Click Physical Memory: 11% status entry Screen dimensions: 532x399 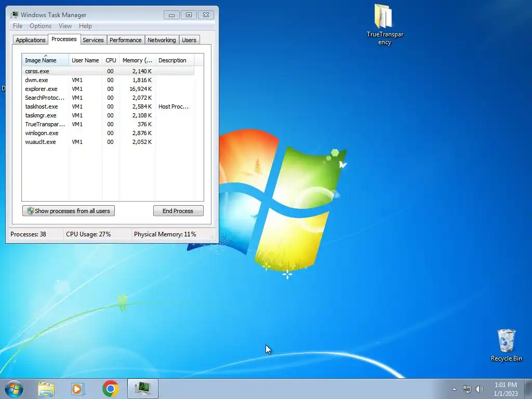(x=165, y=234)
